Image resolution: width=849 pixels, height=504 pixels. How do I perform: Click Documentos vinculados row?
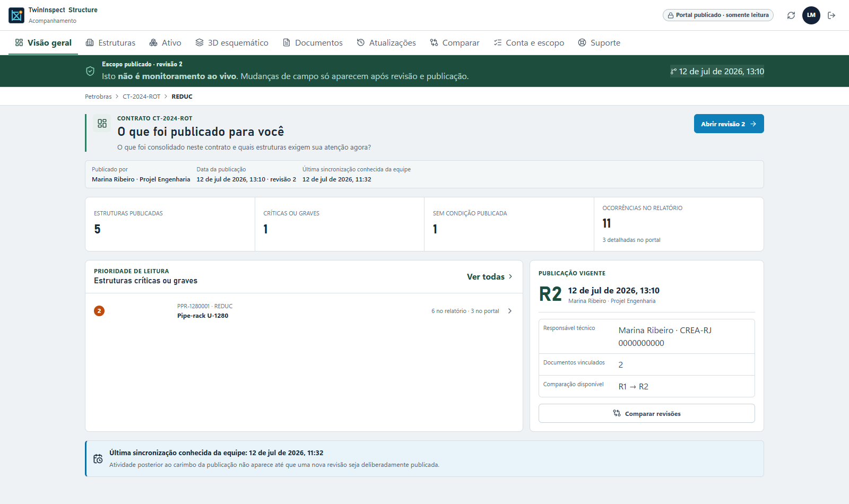click(647, 364)
